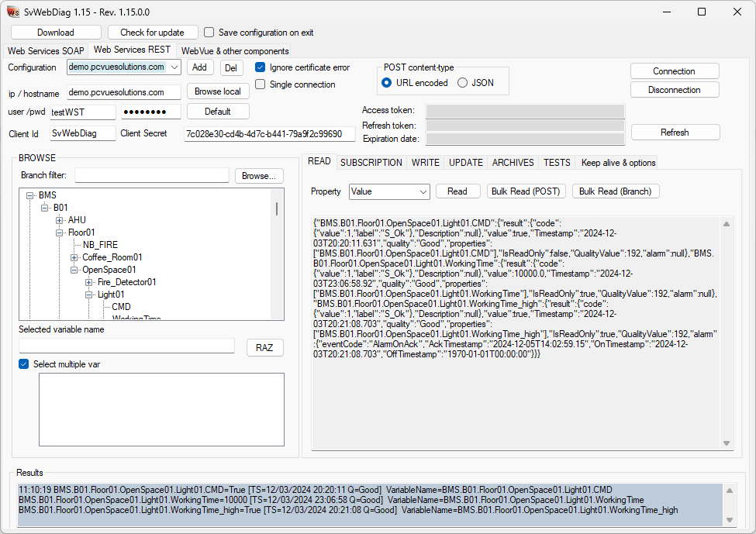Click the password field
The height and width of the screenshot is (534, 756).
point(151,112)
